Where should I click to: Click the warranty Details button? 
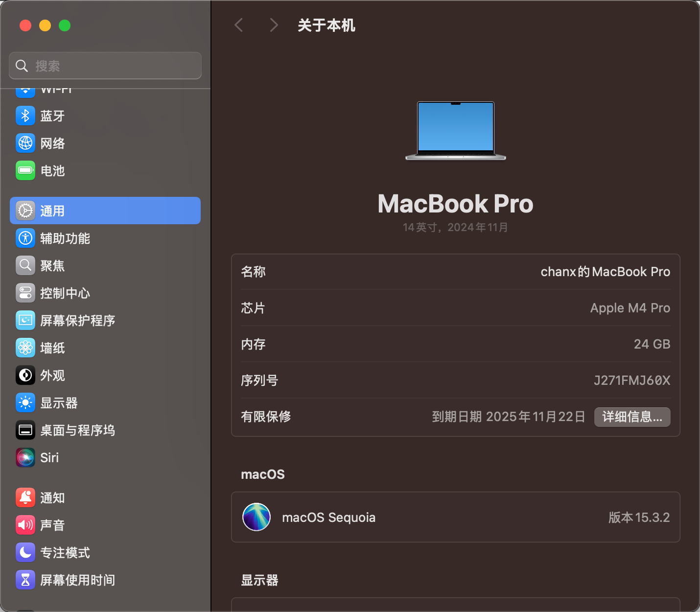pos(632,417)
